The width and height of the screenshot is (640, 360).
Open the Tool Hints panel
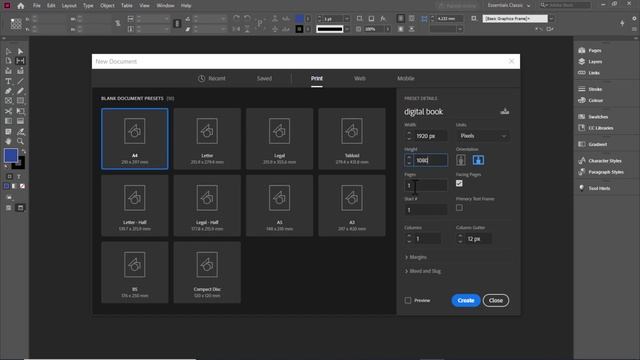tap(595, 188)
